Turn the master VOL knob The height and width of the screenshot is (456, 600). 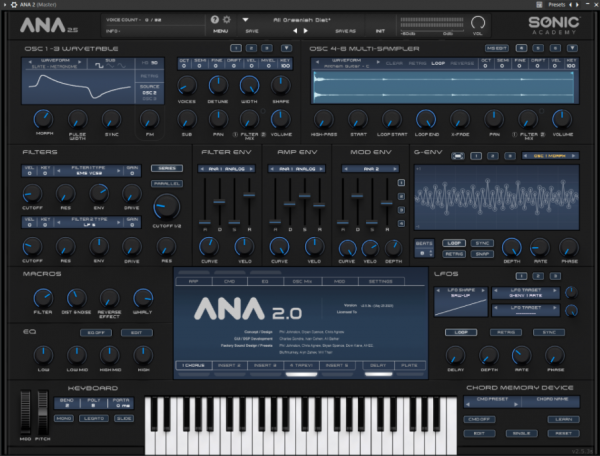click(478, 22)
